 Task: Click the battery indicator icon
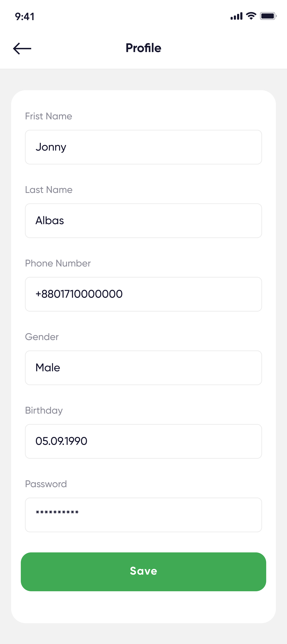click(x=268, y=16)
